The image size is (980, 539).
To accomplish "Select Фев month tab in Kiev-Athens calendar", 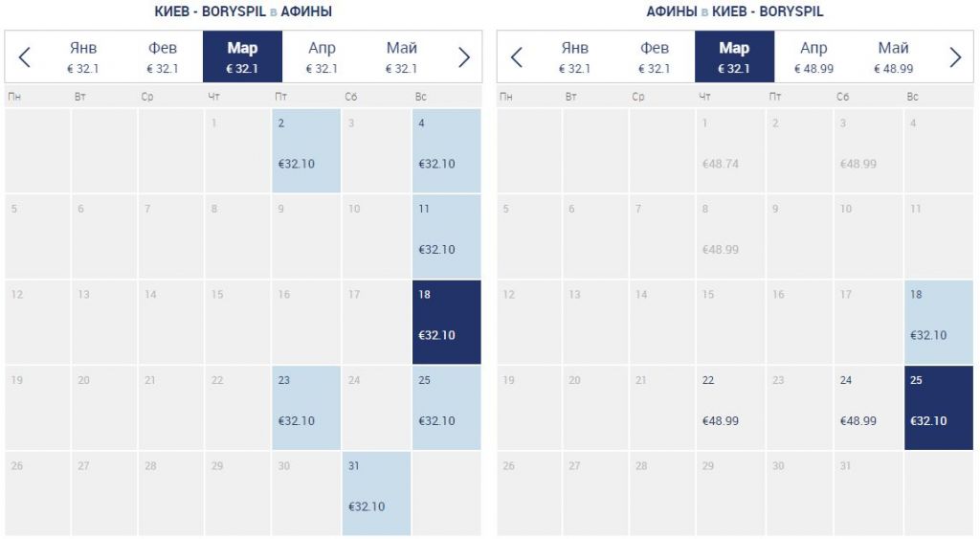I will tap(163, 57).
